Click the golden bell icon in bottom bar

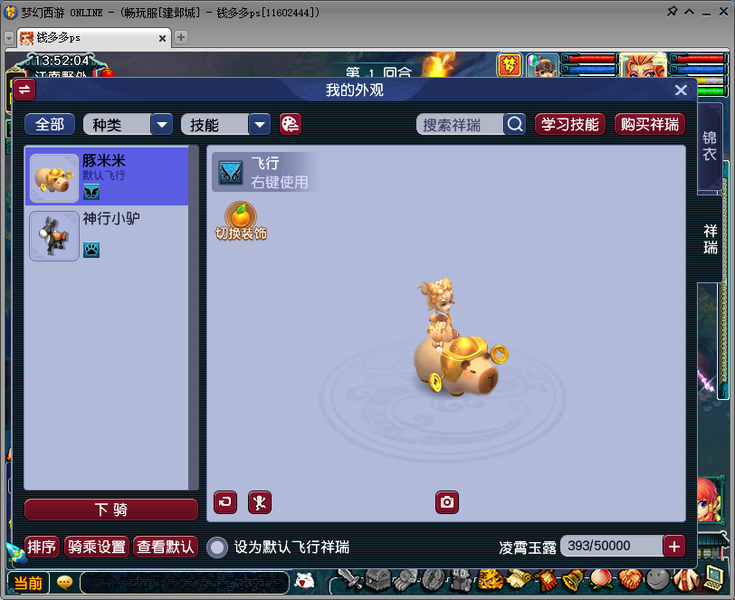pyautogui.click(x=574, y=580)
